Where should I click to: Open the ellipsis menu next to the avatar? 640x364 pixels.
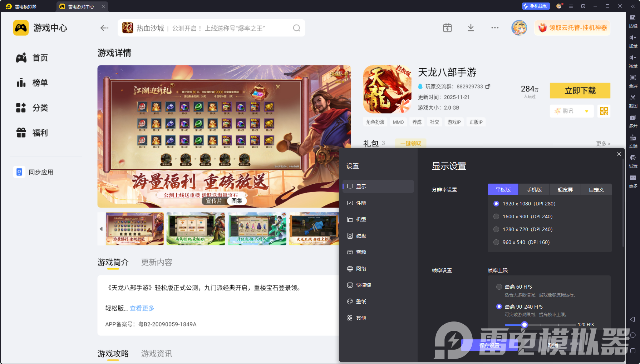[495, 28]
